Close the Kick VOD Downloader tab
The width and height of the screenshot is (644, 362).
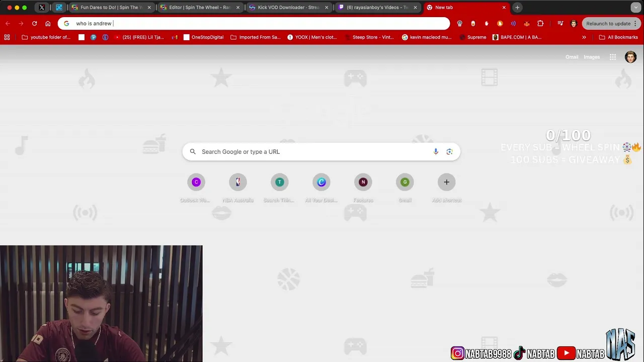327,8
